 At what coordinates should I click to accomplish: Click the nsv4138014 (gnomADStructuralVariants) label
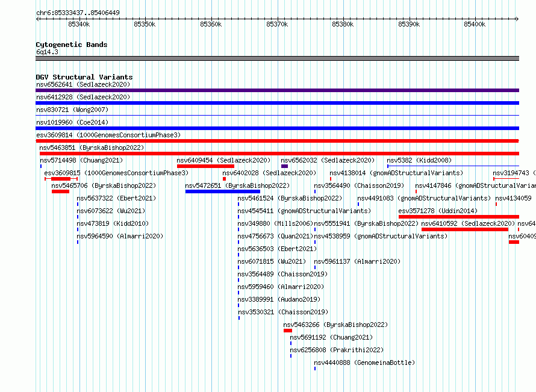point(396,173)
